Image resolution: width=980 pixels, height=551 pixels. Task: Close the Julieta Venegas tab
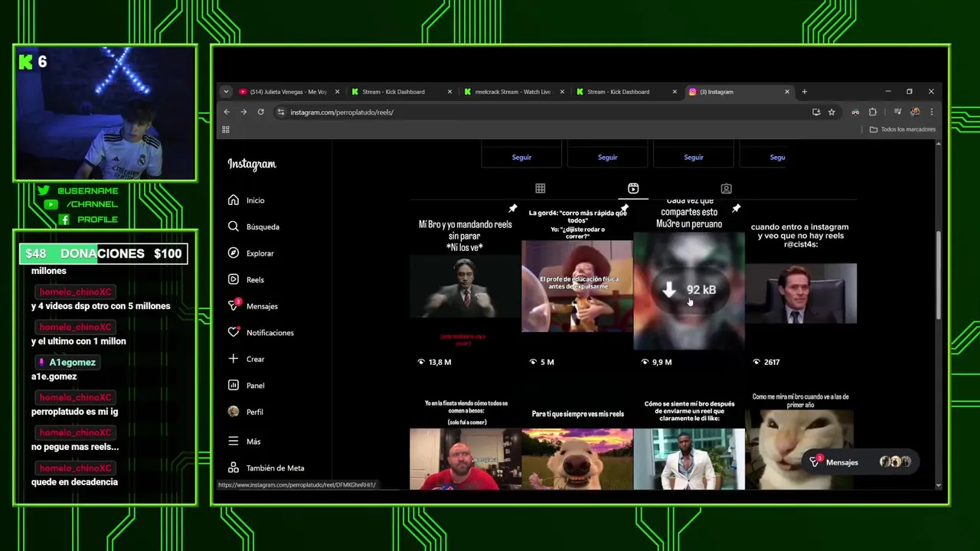point(337,92)
